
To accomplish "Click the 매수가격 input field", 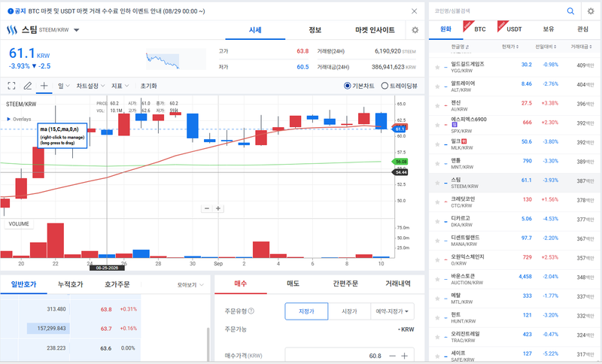I will coord(334,356).
